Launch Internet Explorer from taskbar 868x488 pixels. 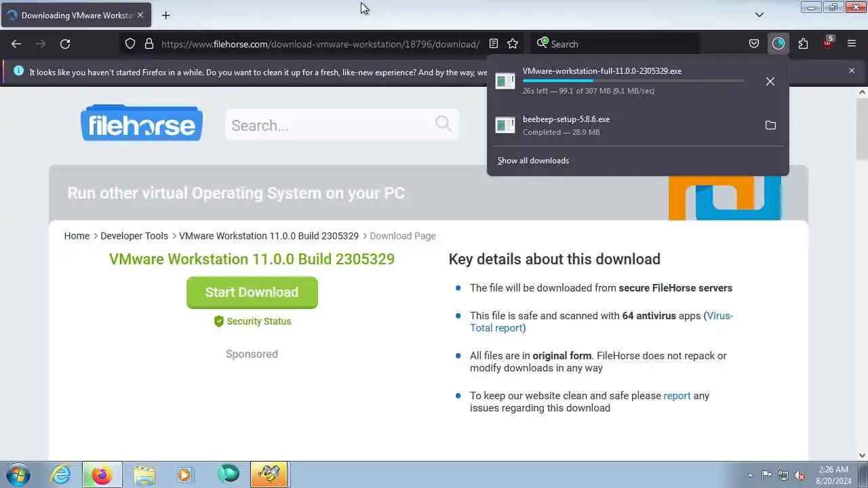tap(61, 474)
